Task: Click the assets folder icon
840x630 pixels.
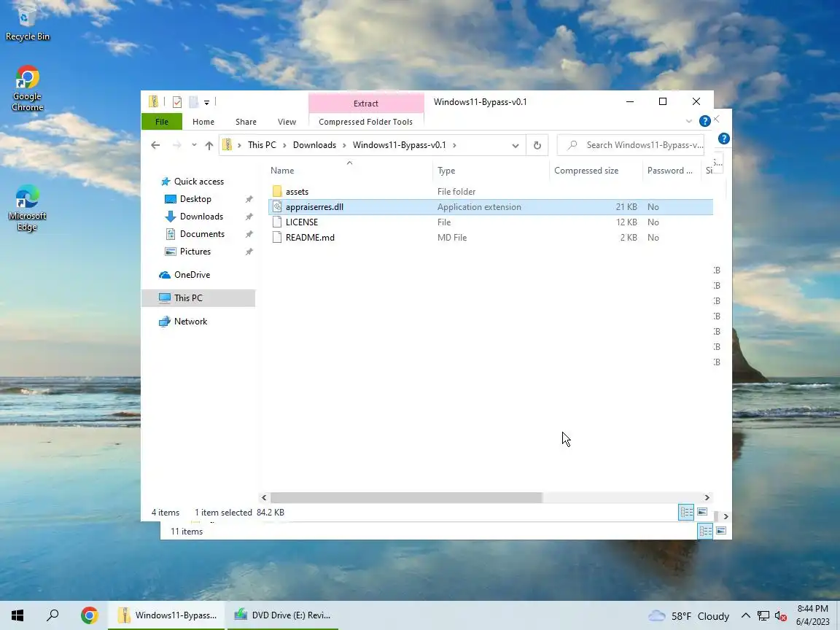Action: [277, 191]
